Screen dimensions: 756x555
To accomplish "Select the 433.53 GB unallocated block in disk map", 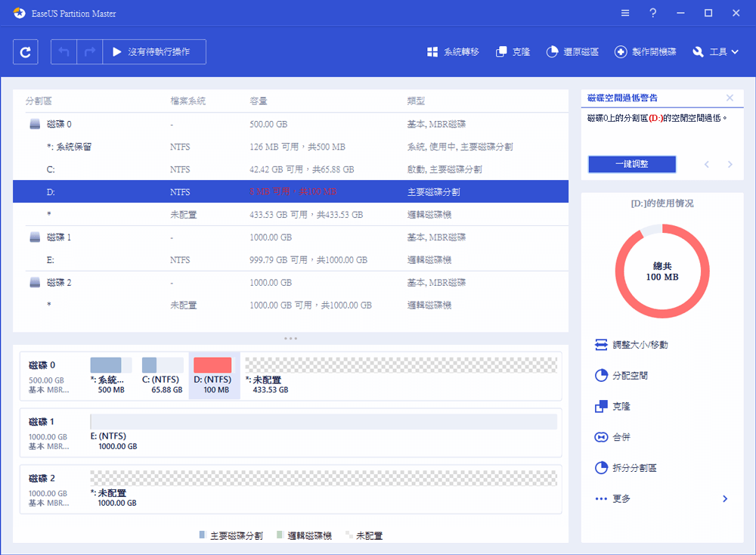I will pos(401,376).
